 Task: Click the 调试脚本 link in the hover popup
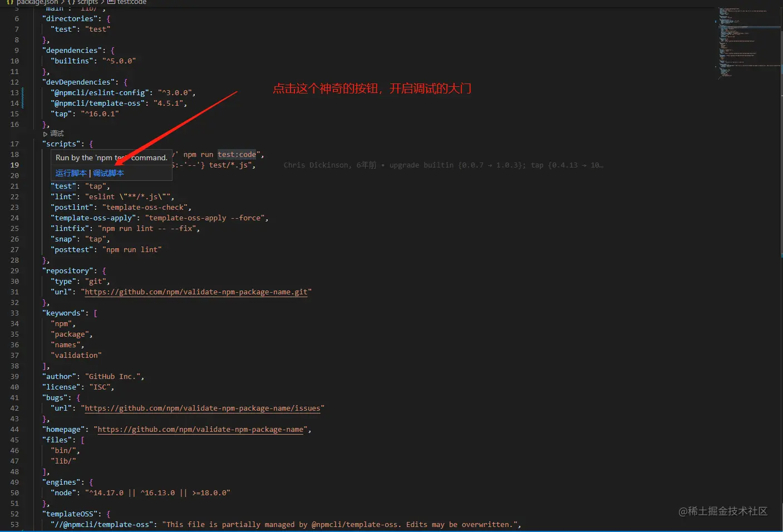[x=109, y=173]
